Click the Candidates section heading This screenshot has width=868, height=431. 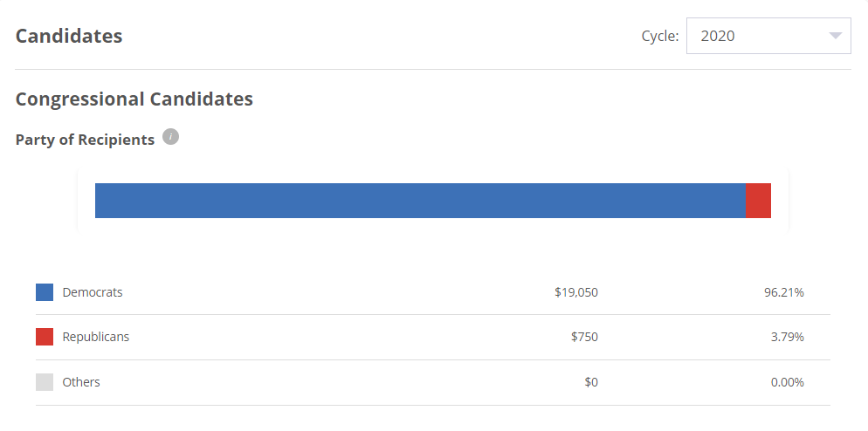69,36
